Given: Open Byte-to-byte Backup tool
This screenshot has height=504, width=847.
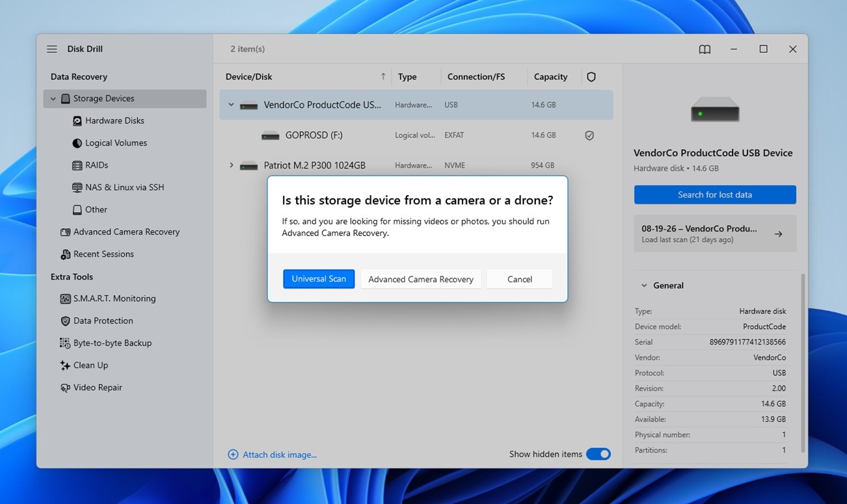Looking at the screenshot, I should (113, 343).
